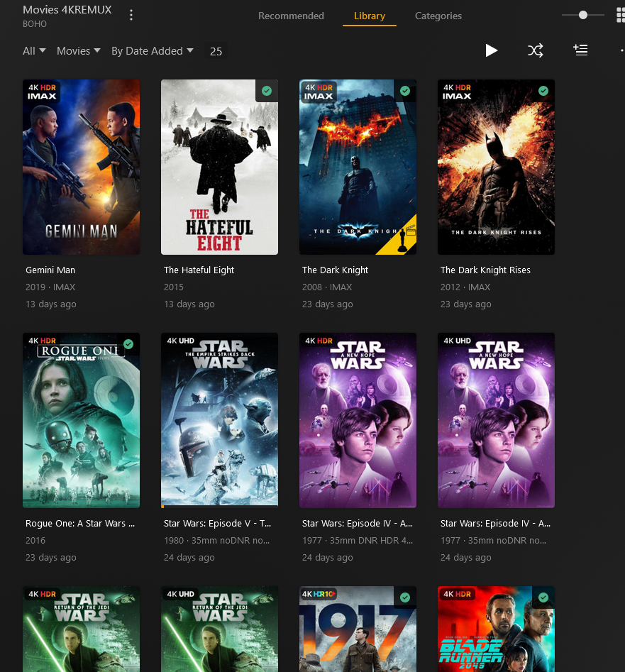This screenshot has width=625, height=672.
Task: Click '1980 · 35mm noDNR' subtitle text
Action: [x=217, y=541]
